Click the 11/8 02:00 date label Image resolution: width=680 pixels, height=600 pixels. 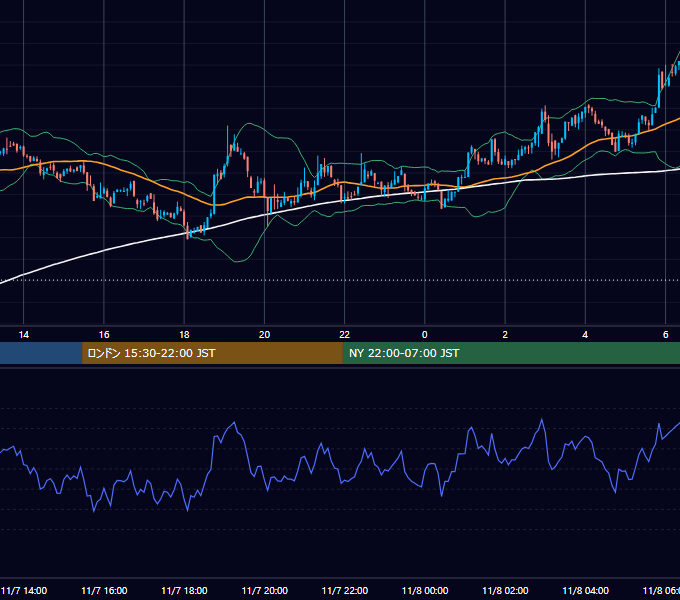click(505, 590)
